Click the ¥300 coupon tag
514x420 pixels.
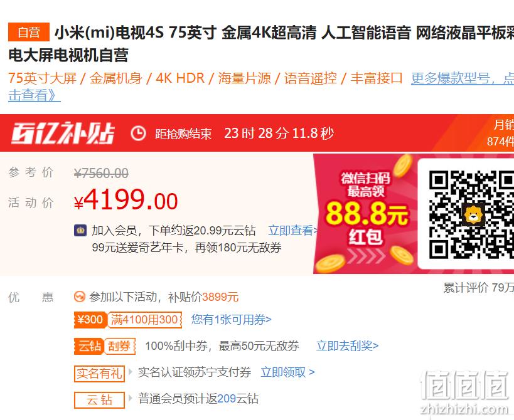(x=90, y=320)
